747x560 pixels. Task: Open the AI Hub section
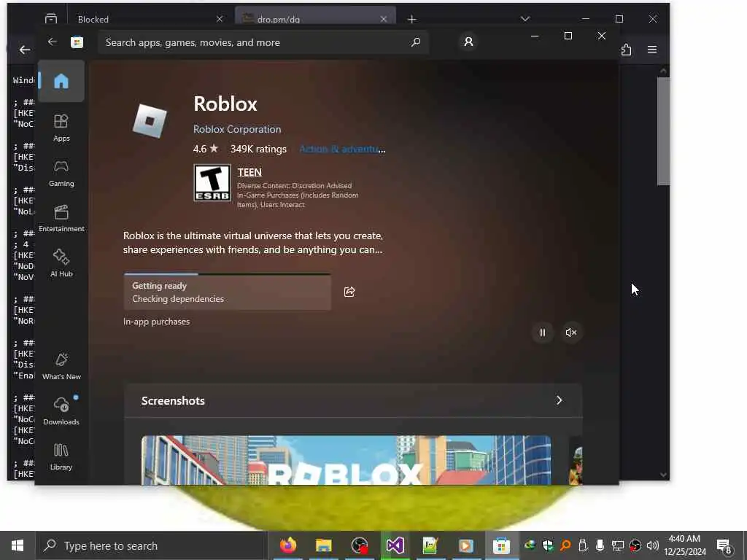tap(61, 263)
